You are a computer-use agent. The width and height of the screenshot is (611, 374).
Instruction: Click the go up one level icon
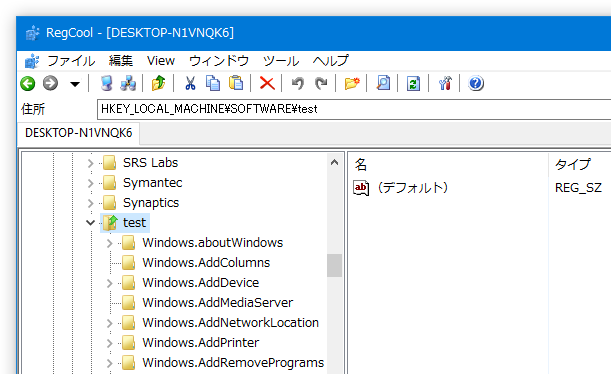158,83
